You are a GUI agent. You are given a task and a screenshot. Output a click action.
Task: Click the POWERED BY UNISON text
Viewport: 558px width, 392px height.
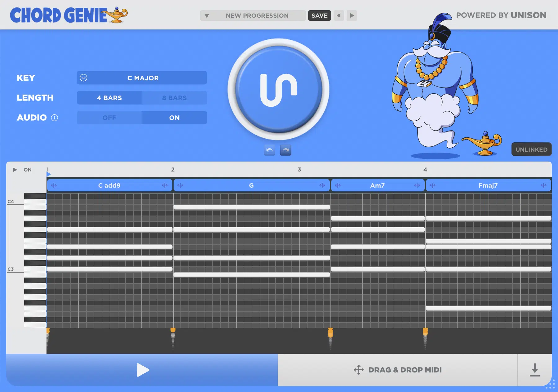pyautogui.click(x=501, y=15)
